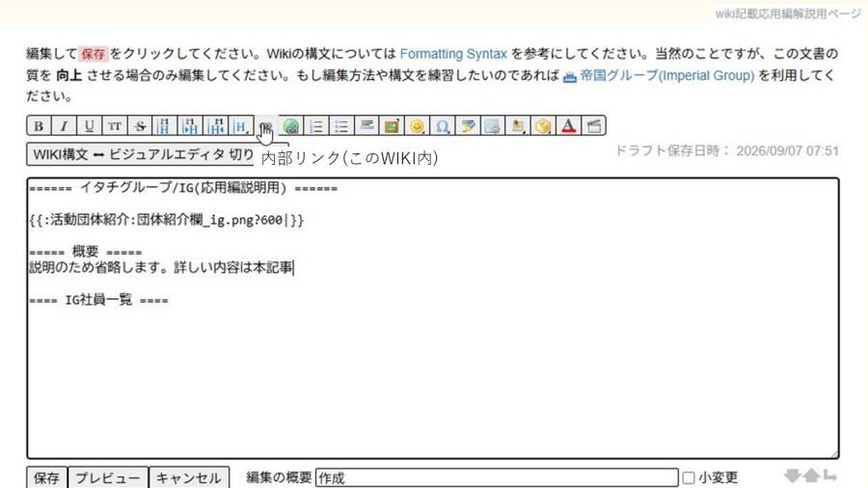868x488 pixels.
Task: Insert image or media file
Action: [x=392, y=126]
